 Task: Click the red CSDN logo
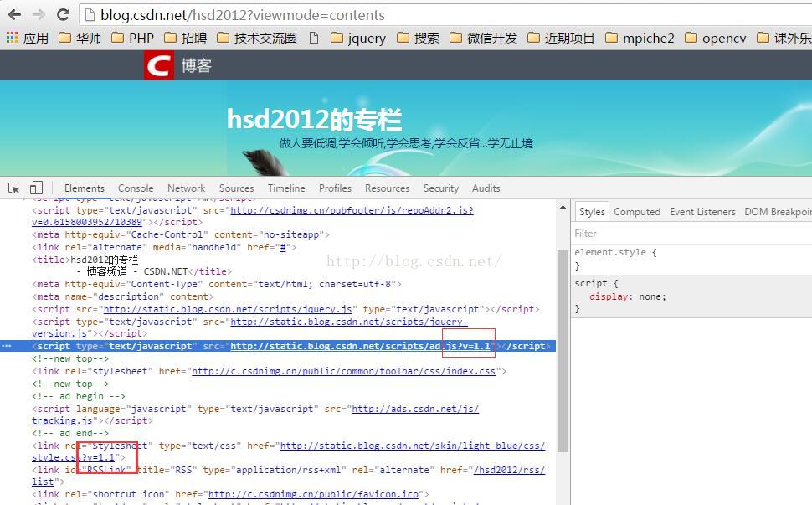[x=158, y=65]
